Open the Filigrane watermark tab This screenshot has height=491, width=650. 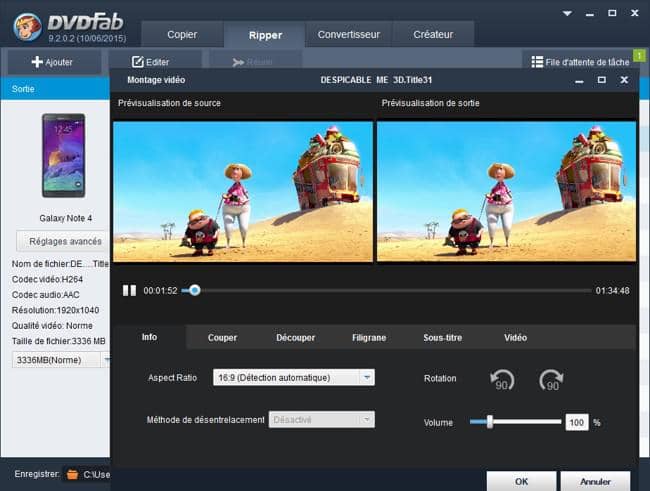click(x=369, y=338)
